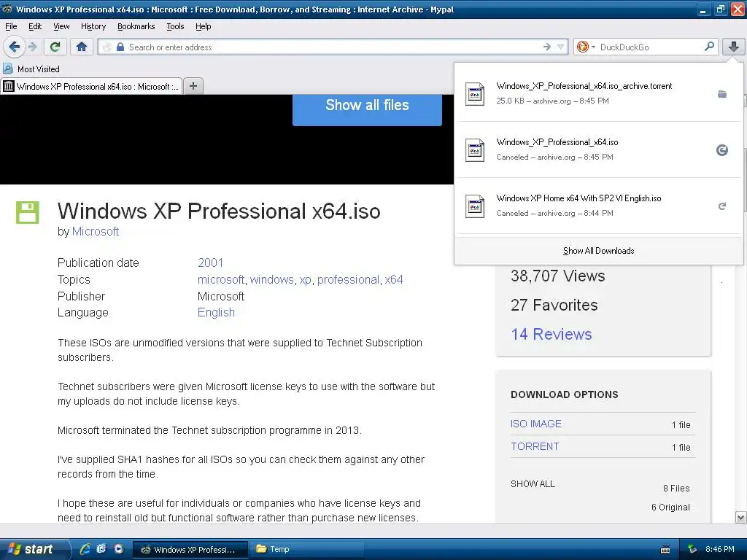Open the Help menu
The image size is (747, 560).
(x=203, y=27)
